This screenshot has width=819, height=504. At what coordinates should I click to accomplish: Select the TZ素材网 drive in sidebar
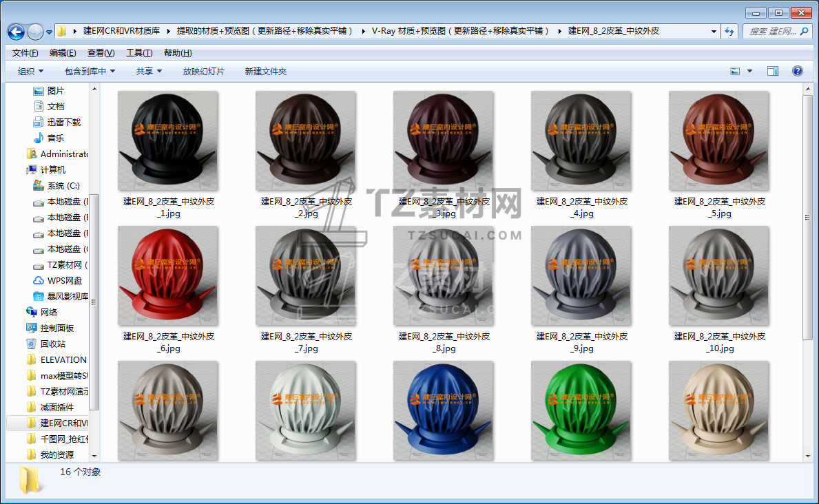[61, 265]
